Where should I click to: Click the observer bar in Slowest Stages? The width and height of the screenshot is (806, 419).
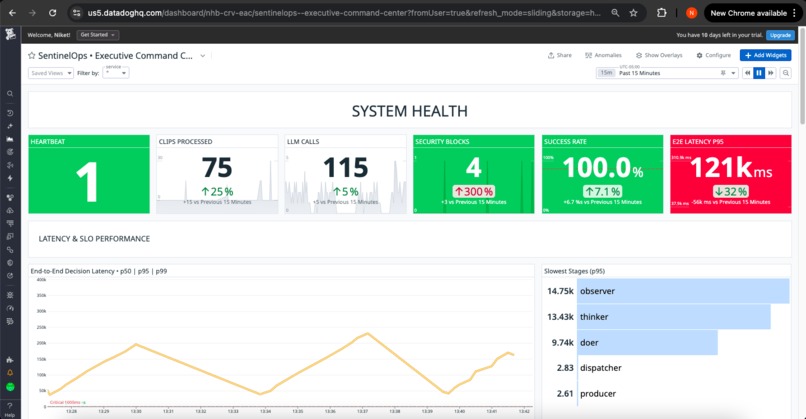(x=683, y=291)
